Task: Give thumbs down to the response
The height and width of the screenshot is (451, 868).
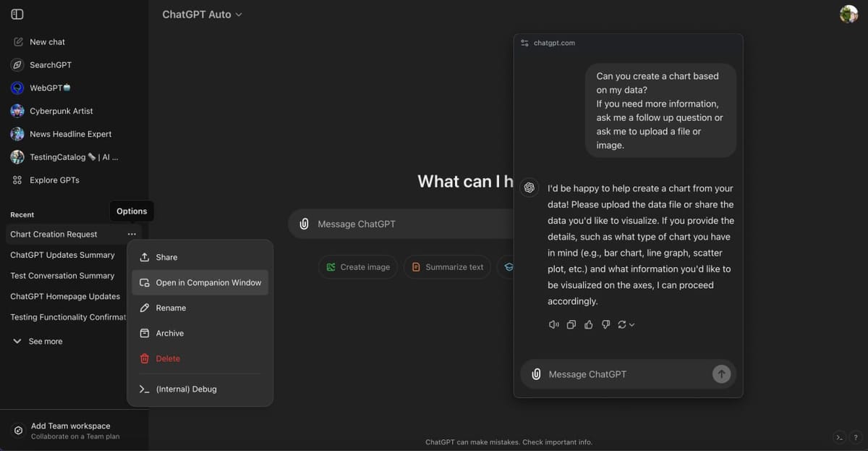Action: (x=606, y=324)
